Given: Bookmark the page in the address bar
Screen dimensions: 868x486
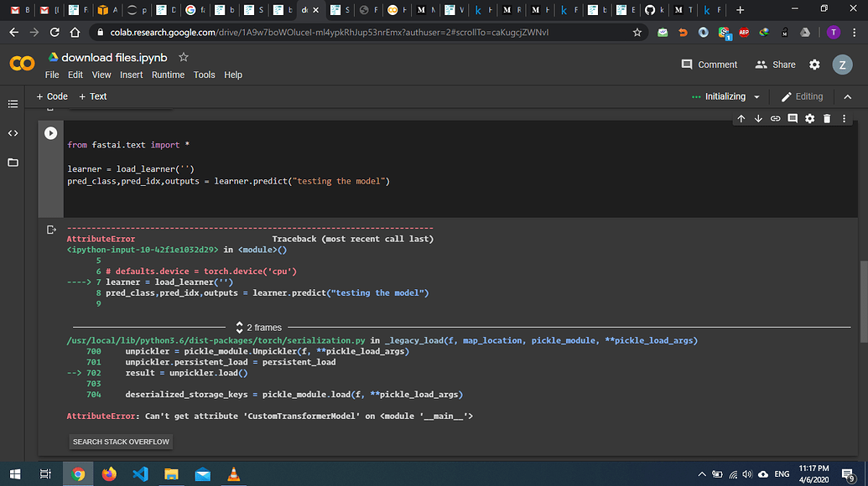Looking at the screenshot, I should [x=637, y=32].
